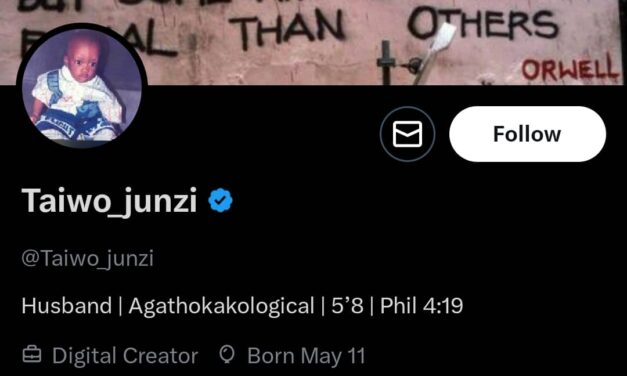
Task: Click the word Husband in bio
Action: click(x=67, y=306)
